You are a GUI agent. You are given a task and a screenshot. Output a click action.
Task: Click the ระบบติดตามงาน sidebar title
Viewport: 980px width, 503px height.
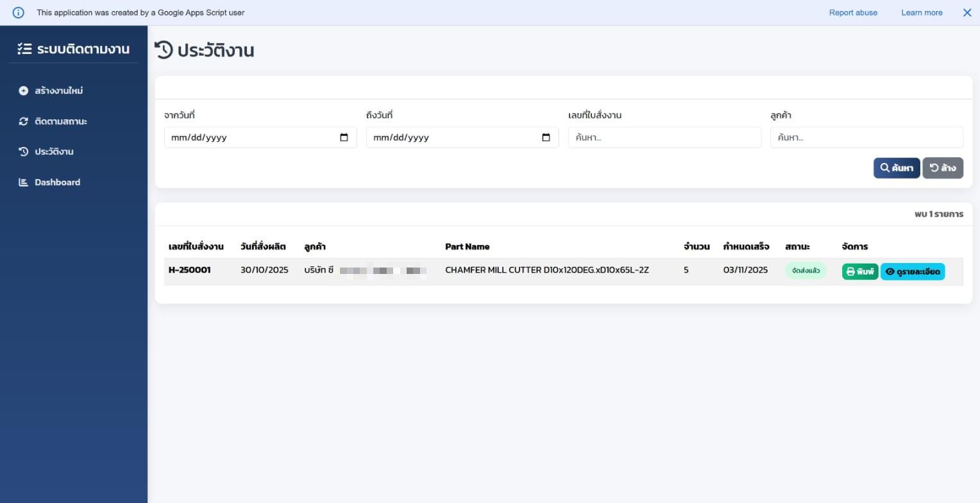(83, 49)
